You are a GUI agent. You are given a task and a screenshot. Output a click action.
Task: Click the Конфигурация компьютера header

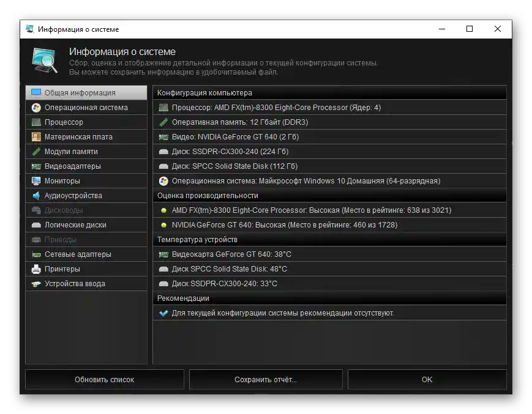tap(329, 92)
